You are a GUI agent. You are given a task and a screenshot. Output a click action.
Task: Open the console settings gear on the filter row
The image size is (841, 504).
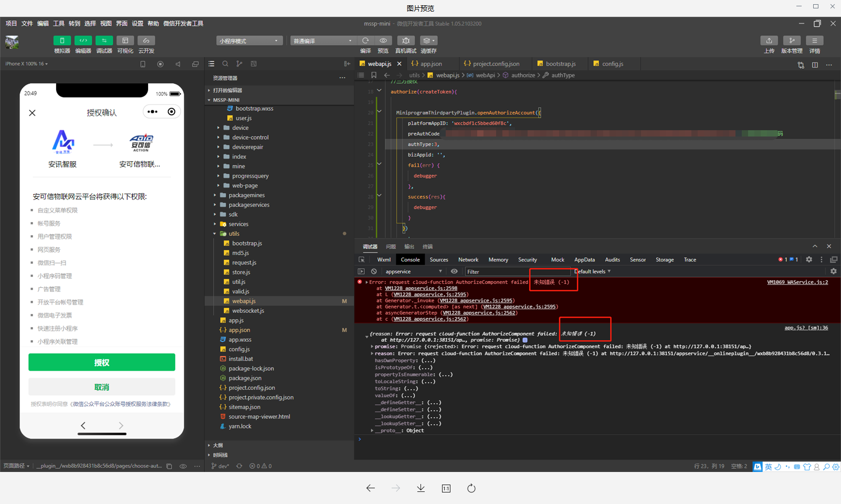(x=833, y=271)
